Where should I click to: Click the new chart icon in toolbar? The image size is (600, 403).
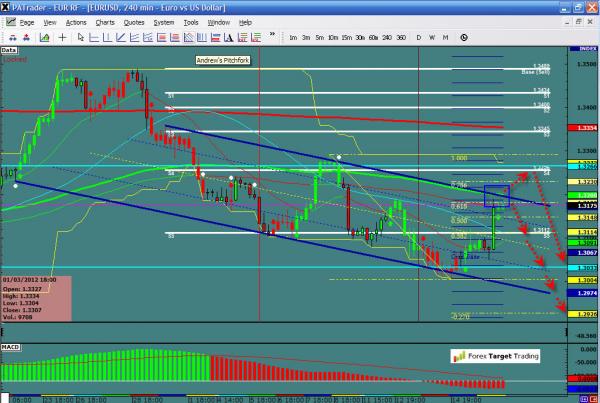44,37
